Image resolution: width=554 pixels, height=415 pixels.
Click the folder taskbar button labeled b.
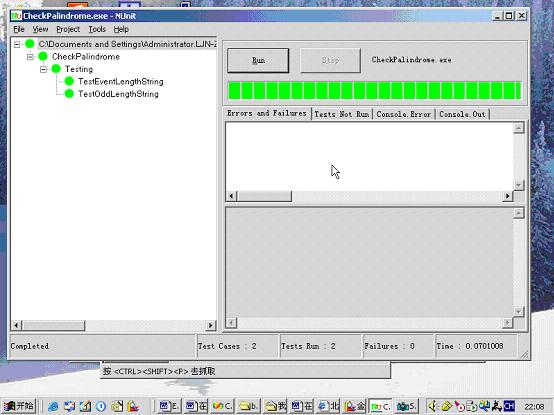249,406
